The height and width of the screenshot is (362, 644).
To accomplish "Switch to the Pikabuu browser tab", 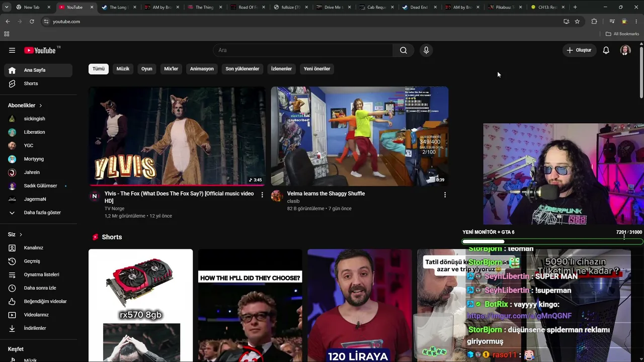I will (505, 7).
